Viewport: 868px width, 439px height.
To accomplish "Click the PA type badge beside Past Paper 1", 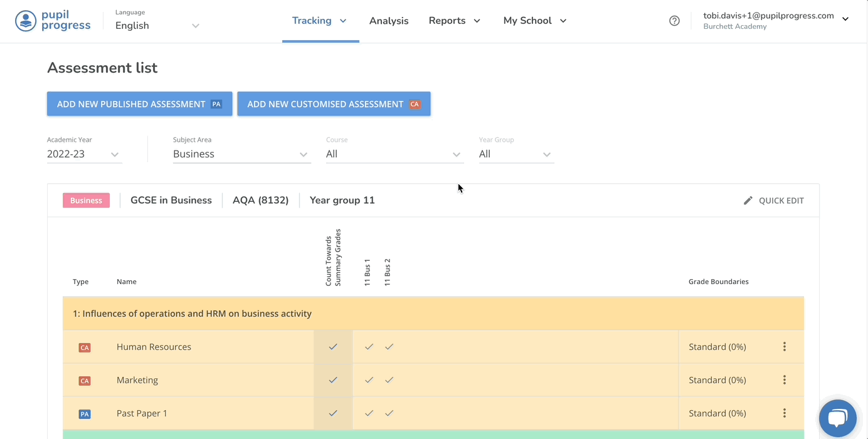I will (x=85, y=414).
